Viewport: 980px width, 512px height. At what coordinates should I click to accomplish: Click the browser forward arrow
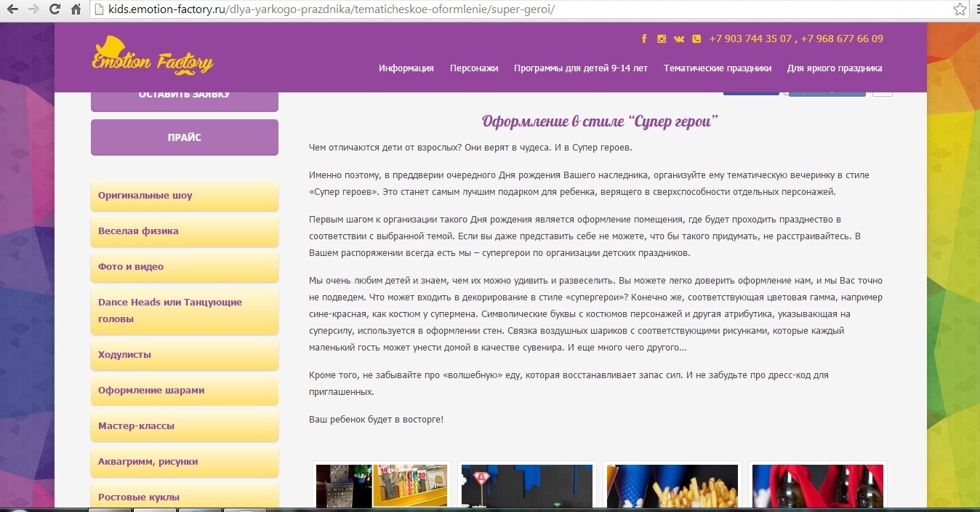click(33, 9)
